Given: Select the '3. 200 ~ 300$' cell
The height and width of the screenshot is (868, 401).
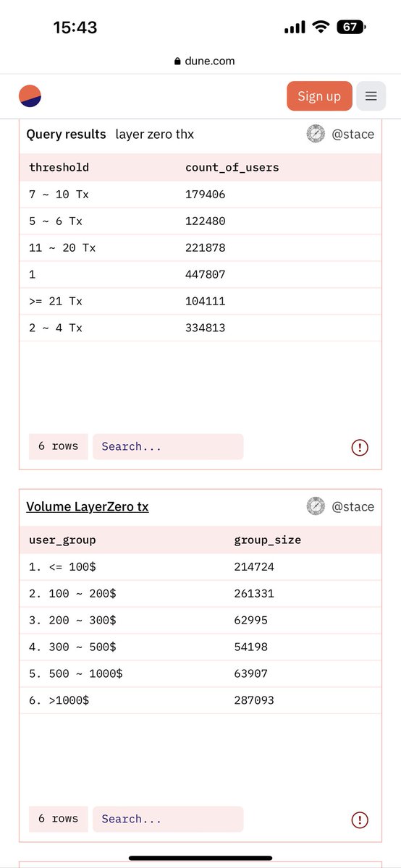Looking at the screenshot, I should pos(72,620).
